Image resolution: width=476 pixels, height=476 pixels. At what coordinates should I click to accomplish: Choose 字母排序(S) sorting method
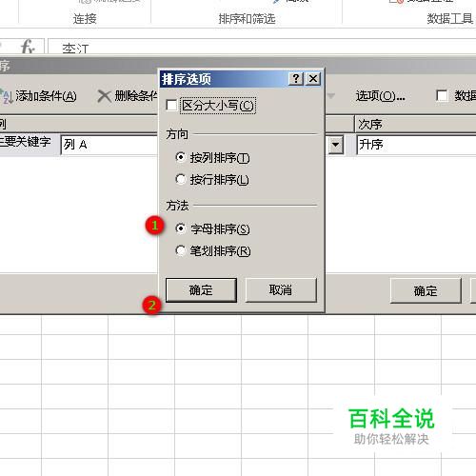180,228
